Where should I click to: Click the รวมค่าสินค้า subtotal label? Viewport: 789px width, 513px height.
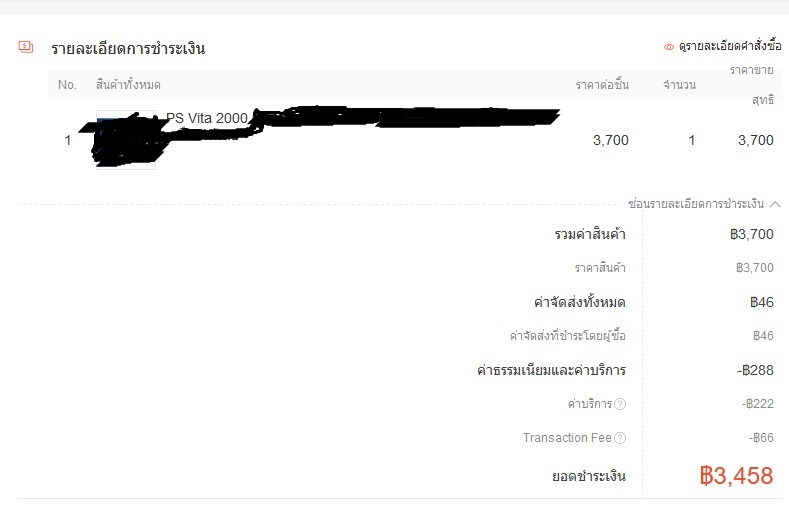click(590, 234)
